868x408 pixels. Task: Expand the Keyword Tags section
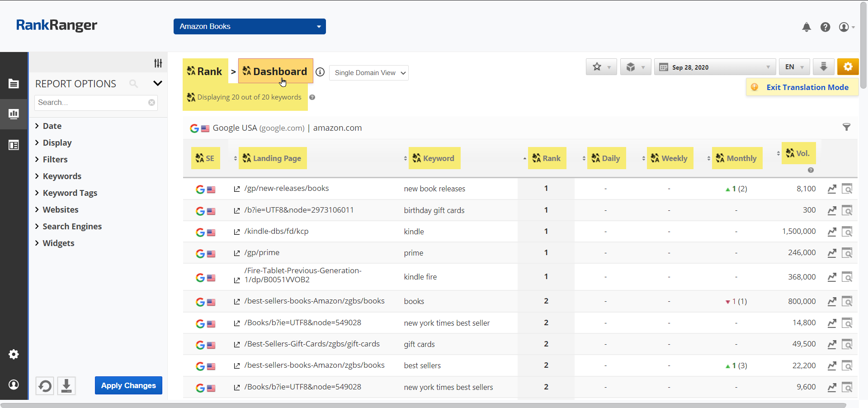point(70,193)
